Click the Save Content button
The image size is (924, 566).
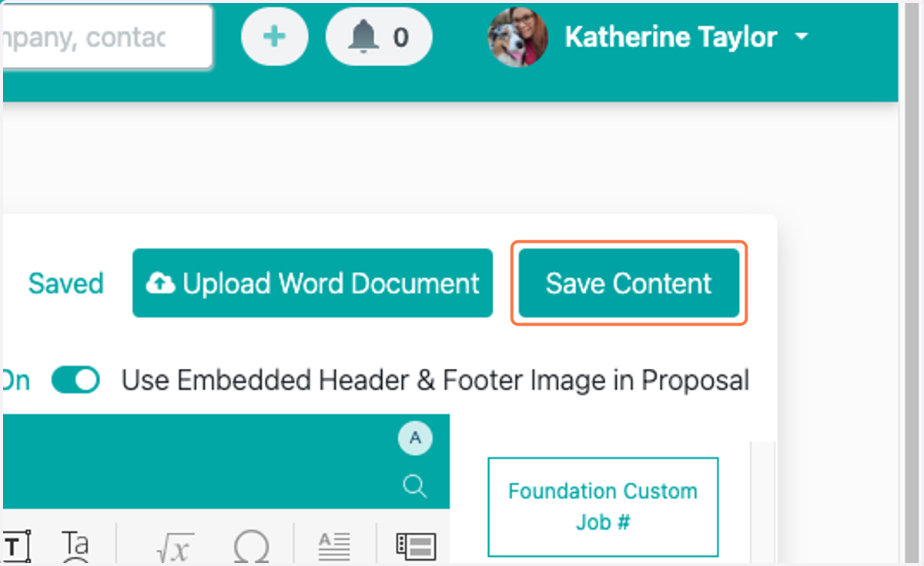click(629, 283)
